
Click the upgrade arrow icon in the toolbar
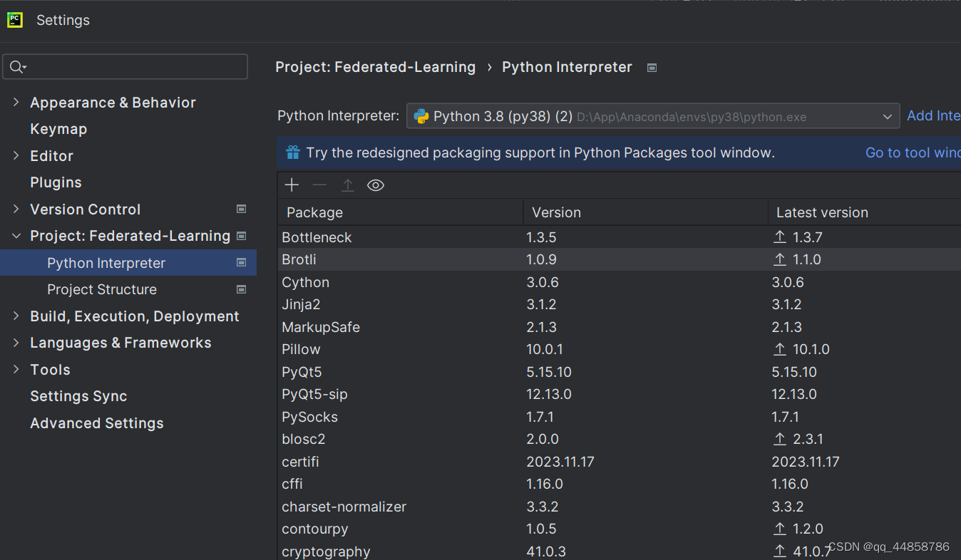pos(348,185)
